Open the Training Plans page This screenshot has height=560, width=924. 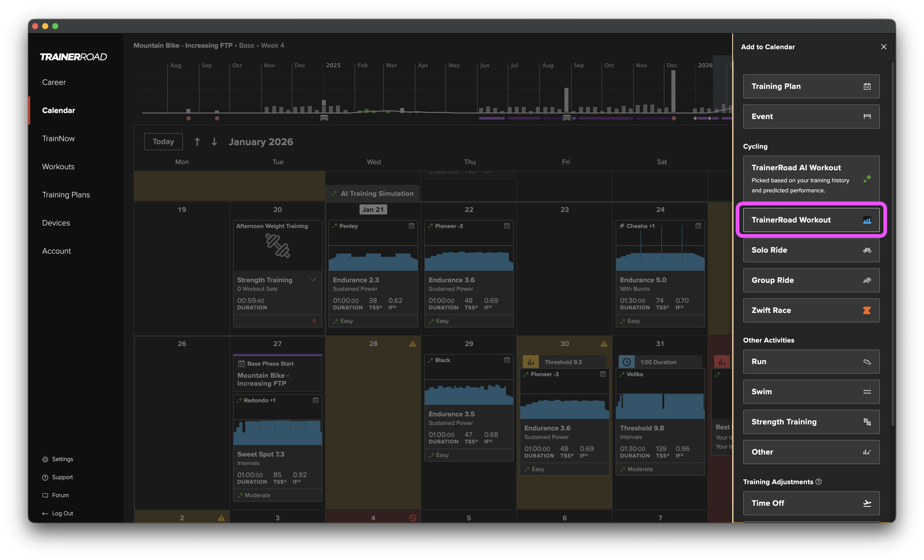point(66,195)
